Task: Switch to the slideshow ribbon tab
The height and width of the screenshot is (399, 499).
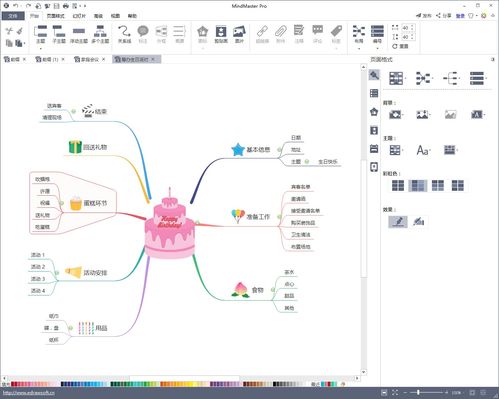Action: coord(79,16)
